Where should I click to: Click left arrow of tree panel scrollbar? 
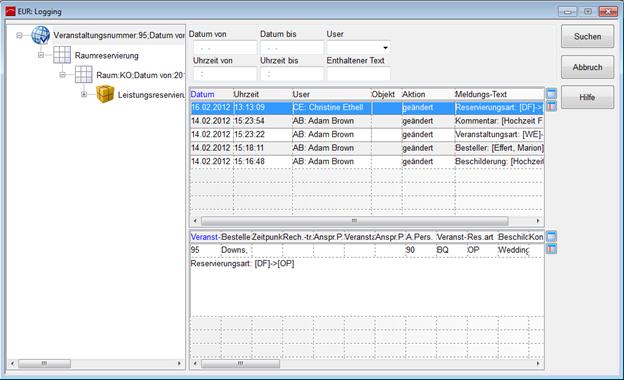pyautogui.click(x=12, y=363)
